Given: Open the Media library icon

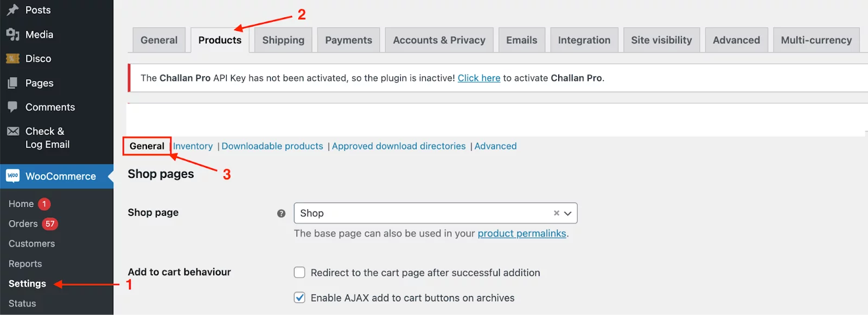Looking at the screenshot, I should pyautogui.click(x=12, y=34).
